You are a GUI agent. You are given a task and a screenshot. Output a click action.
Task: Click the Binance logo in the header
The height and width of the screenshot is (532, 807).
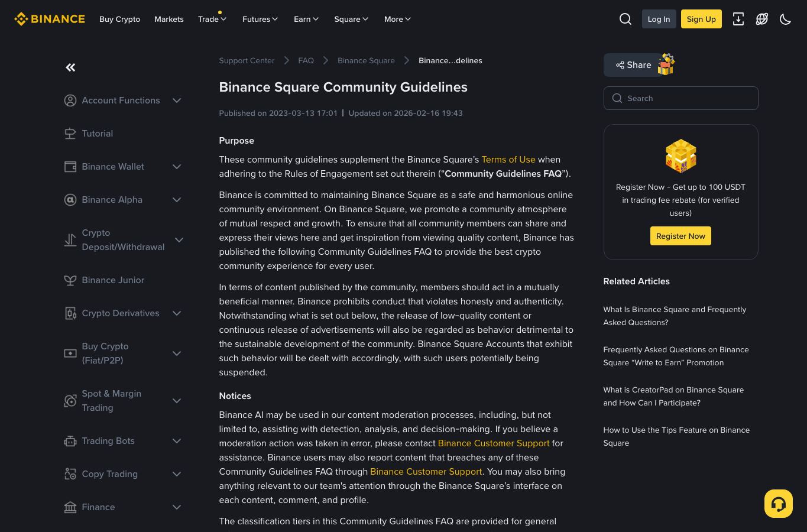50,19
